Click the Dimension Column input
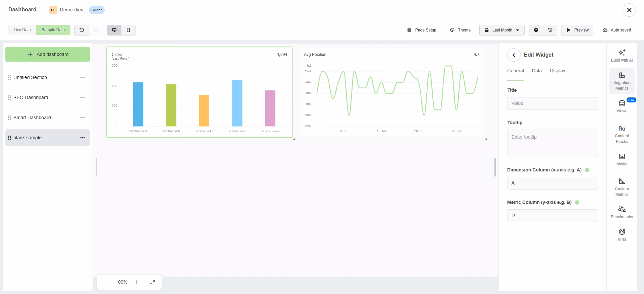 [552, 183]
